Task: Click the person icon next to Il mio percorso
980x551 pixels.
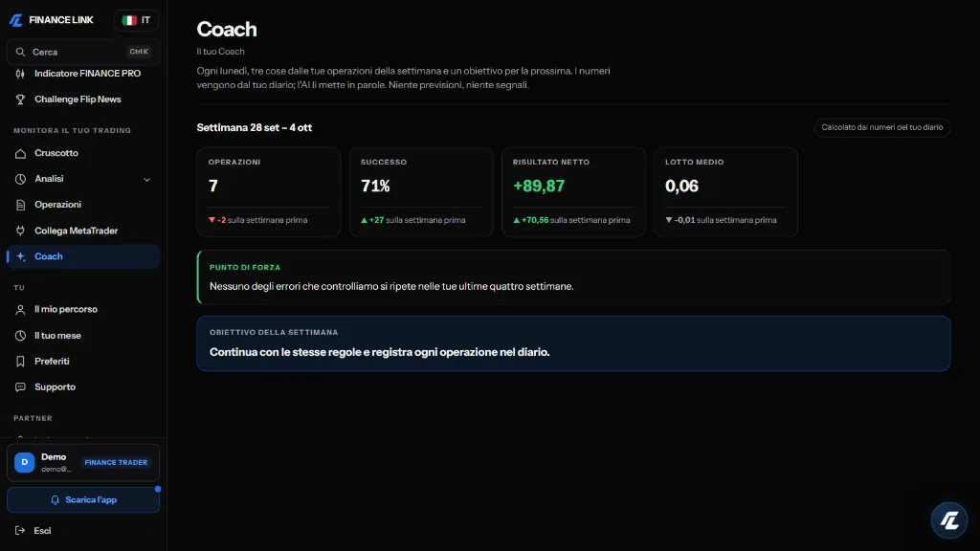Action: click(21, 310)
